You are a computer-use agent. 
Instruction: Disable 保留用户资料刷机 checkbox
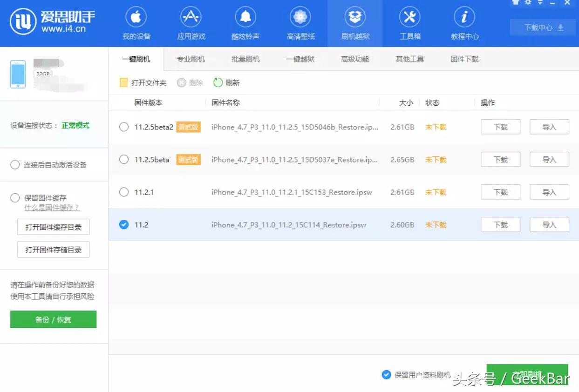(387, 374)
